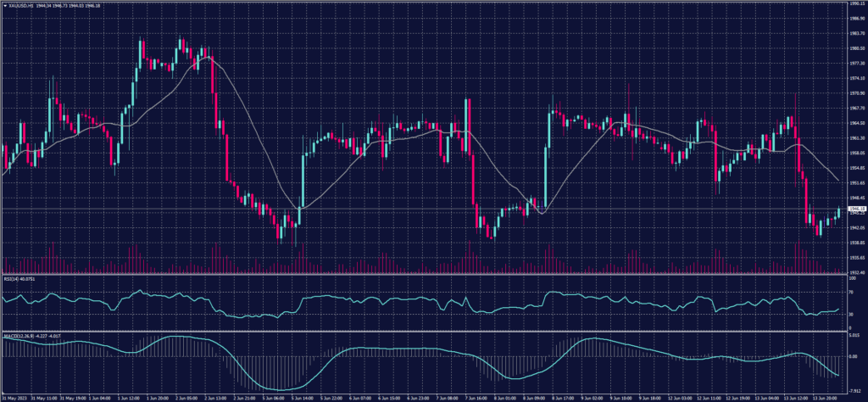Click the MACD -7.912 scale label

point(854,391)
